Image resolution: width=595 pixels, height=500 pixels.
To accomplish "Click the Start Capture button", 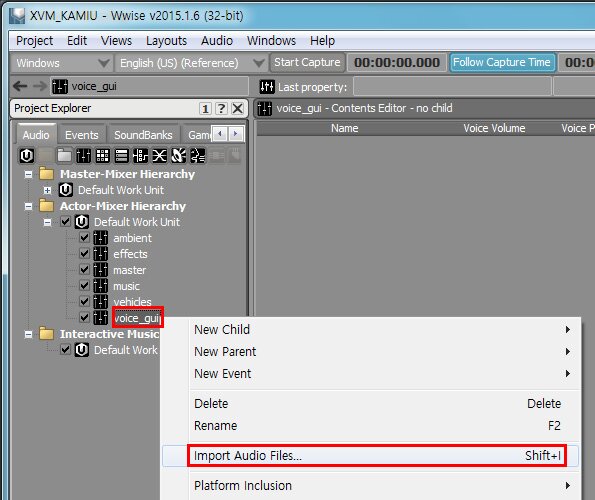I will tap(307, 62).
